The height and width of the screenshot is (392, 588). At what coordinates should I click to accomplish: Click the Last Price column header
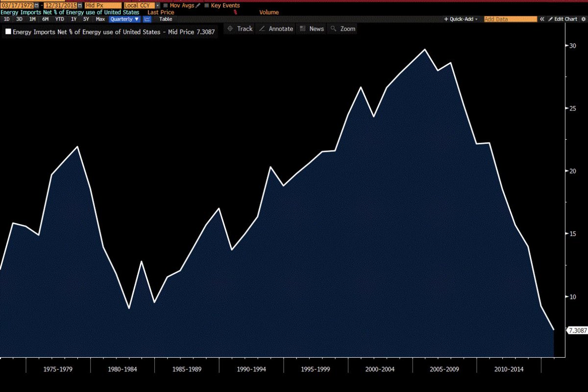pyautogui.click(x=161, y=12)
